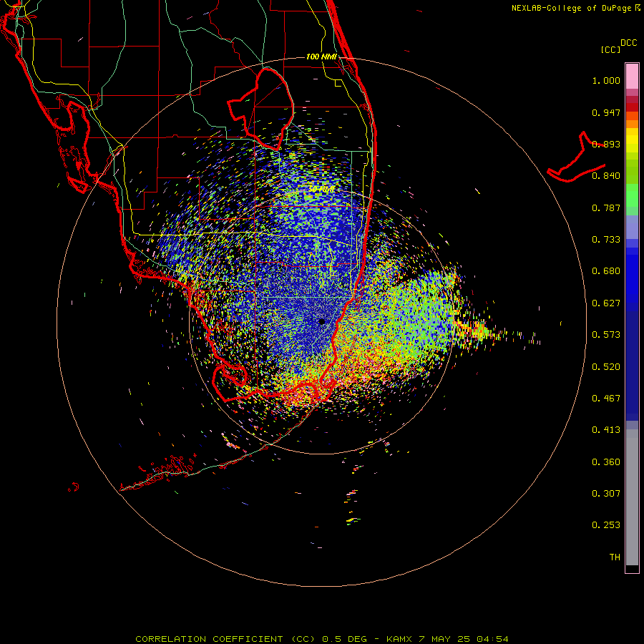Click the 0.627 scale value
This screenshot has height=644, width=644.
606,303
